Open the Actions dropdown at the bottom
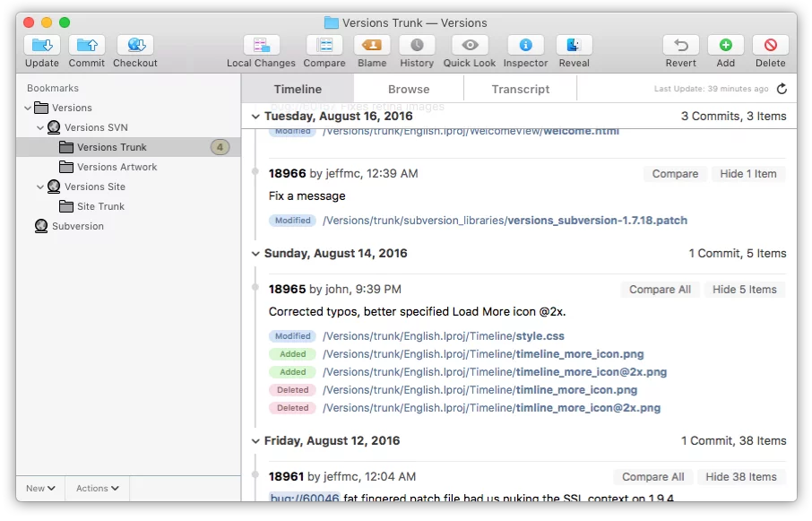Screen dimensions: 812x521 tap(96, 488)
